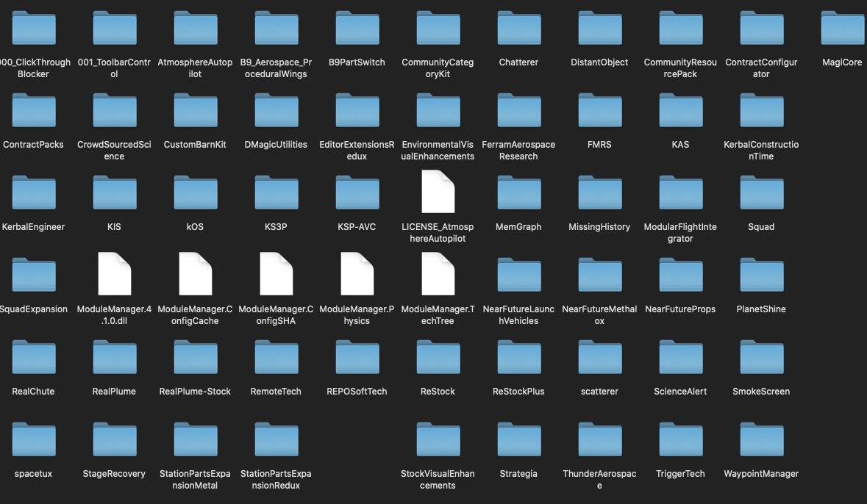Open the AtmosphereAutopilot folder
This screenshot has width=867, height=504.
tap(195, 28)
